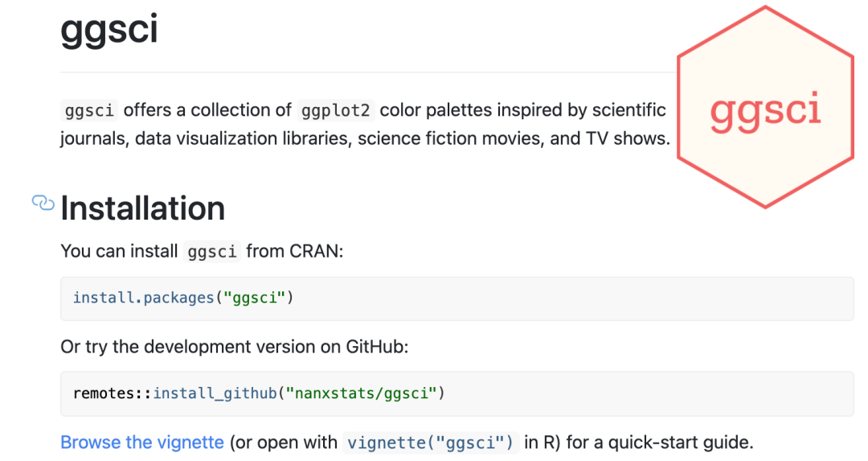Click the install.packages("ggsci") code block
Screen dimensions: 868x461
tap(457, 298)
